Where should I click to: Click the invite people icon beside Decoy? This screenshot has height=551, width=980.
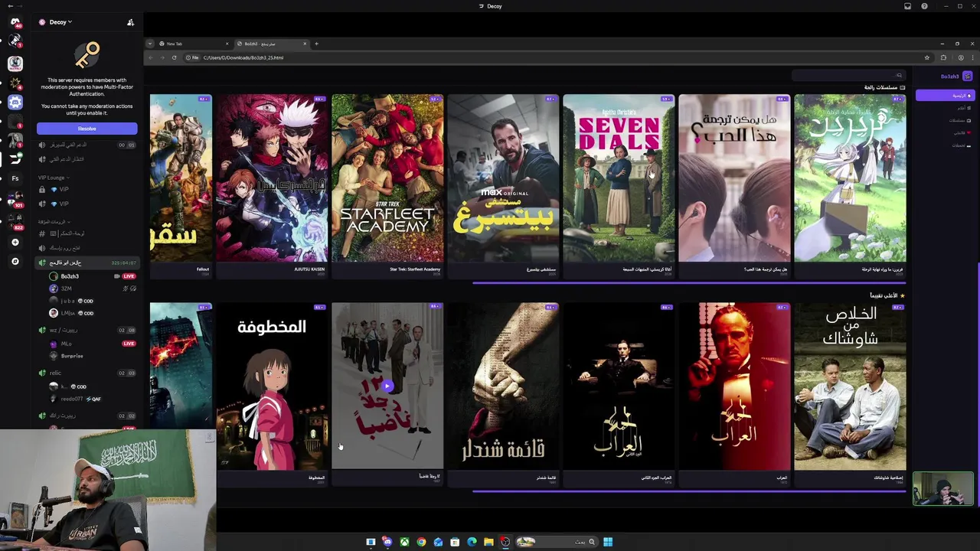click(131, 22)
